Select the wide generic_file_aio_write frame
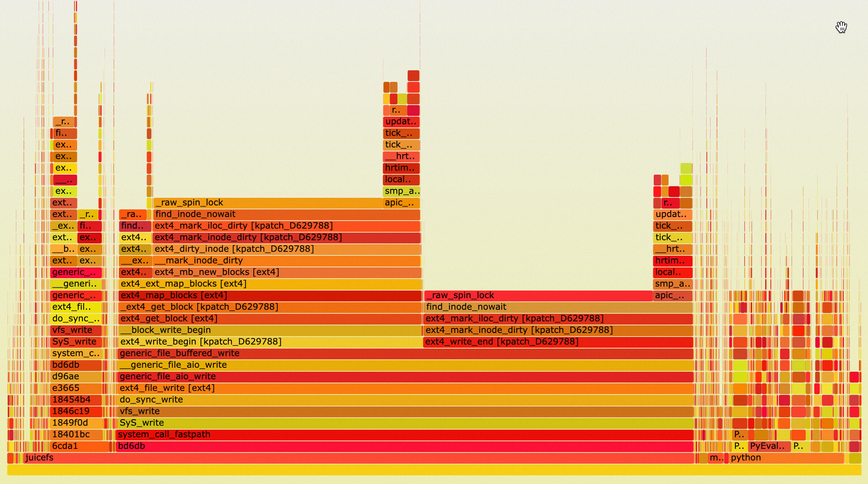Image resolution: width=868 pixels, height=484 pixels. [x=405, y=377]
